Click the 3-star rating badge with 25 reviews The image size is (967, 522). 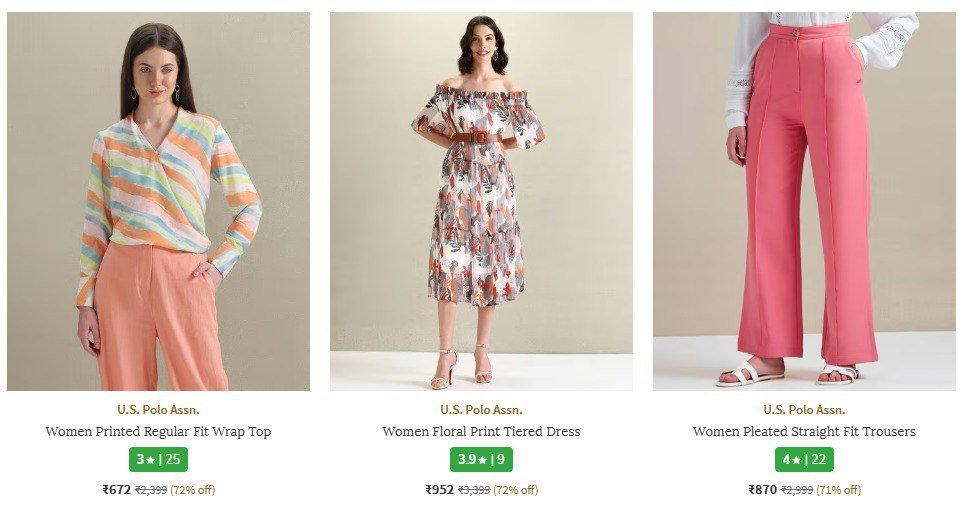click(x=158, y=460)
